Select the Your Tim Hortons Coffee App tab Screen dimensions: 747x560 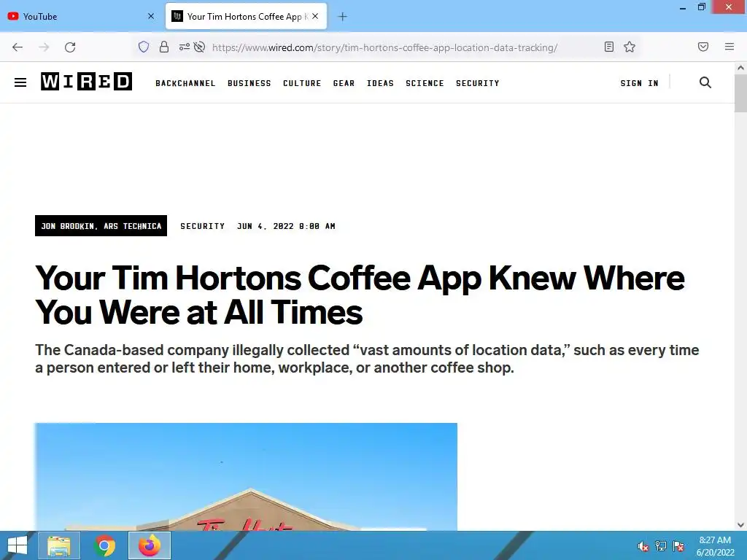[x=247, y=16]
